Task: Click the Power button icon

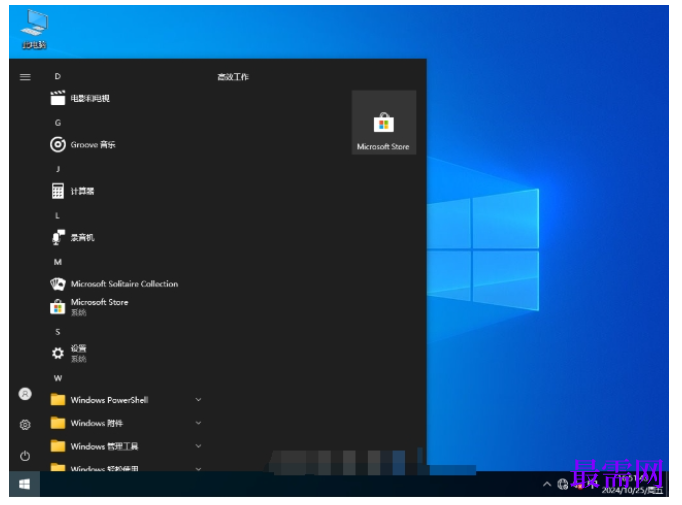Action: point(25,456)
